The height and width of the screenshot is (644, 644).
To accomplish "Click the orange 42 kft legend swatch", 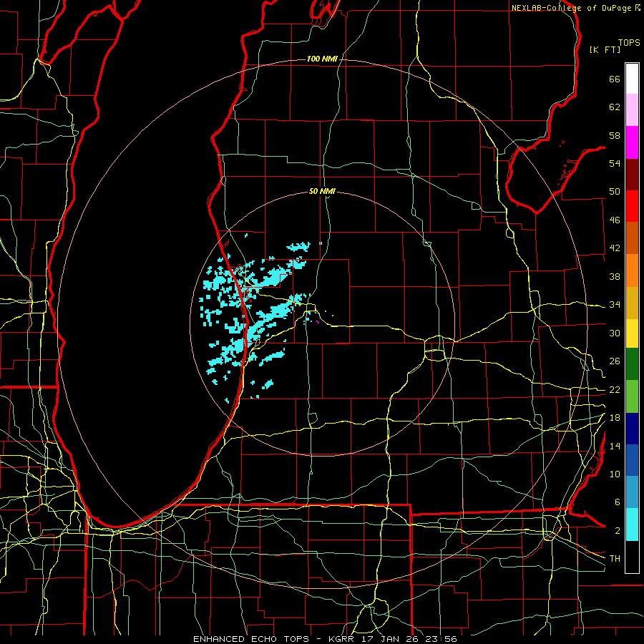I will [x=632, y=238].
